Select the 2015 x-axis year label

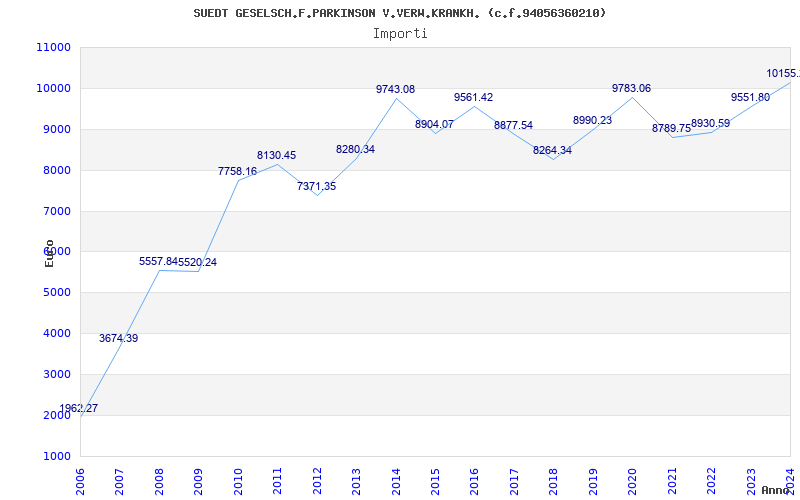(x=435, y=481)
